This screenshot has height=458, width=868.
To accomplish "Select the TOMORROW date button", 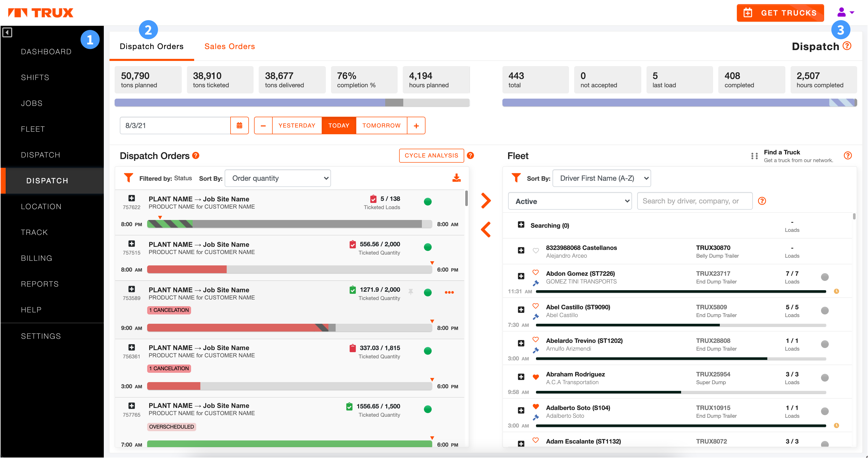I will point(381,125).
